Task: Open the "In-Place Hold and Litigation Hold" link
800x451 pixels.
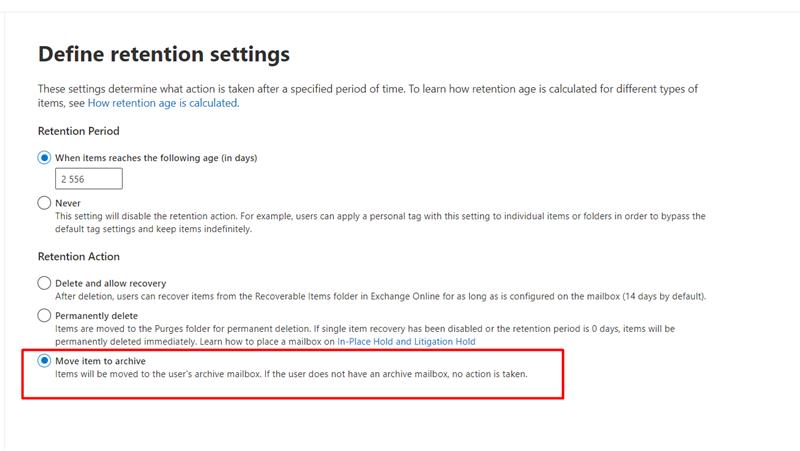Action: (x=406, y=341)
